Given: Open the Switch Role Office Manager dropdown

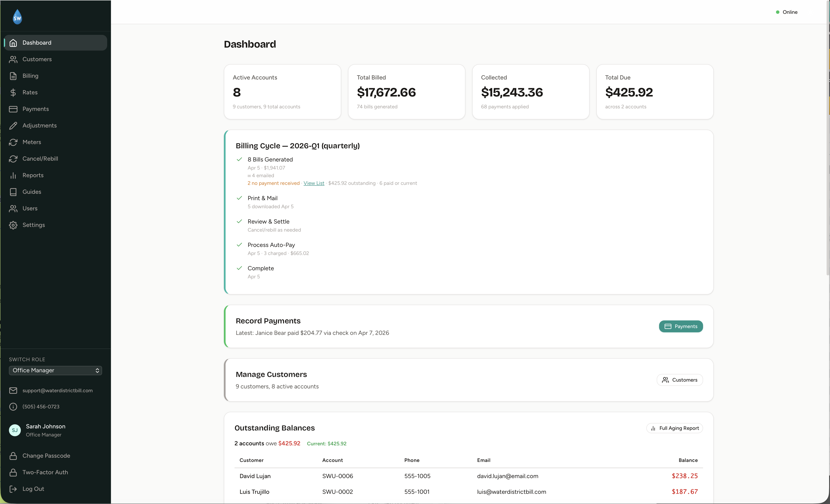Looking at the screenshot, I should point(55,370).
